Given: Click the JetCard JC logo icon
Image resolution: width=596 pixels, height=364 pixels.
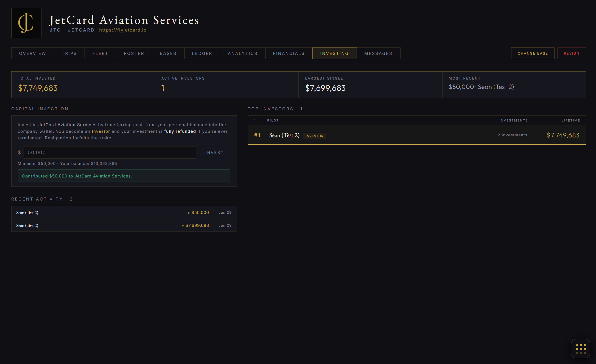Looking at the screenshot, I should [x=26, y=23].
